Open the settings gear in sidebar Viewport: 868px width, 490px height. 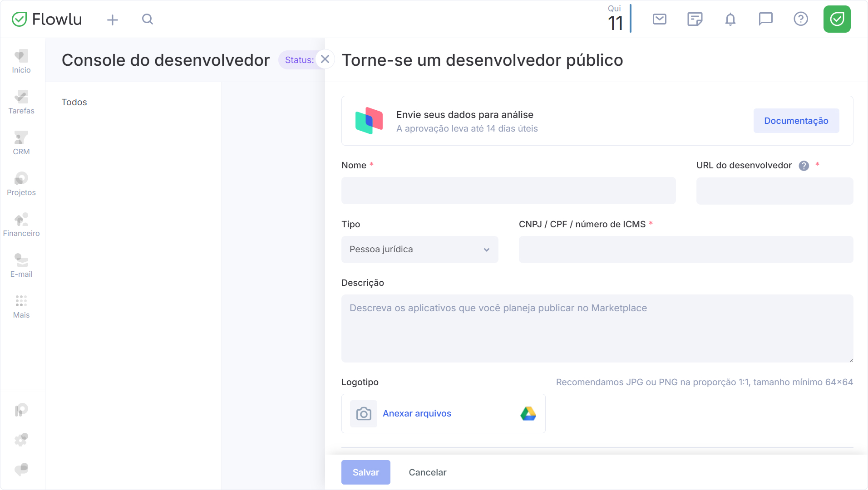click(21, 439)
